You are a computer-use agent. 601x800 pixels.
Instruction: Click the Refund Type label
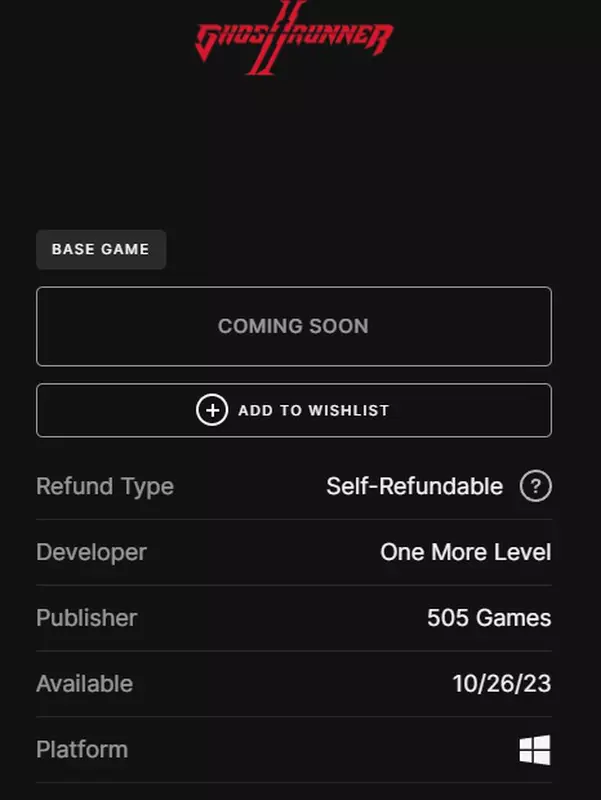(x=105, y=487)
